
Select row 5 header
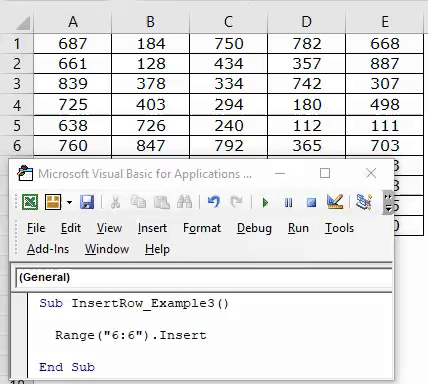[x=17, y=126]
